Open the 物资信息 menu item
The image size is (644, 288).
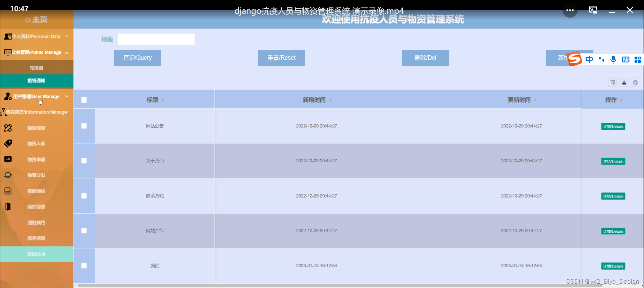point(36,128)
